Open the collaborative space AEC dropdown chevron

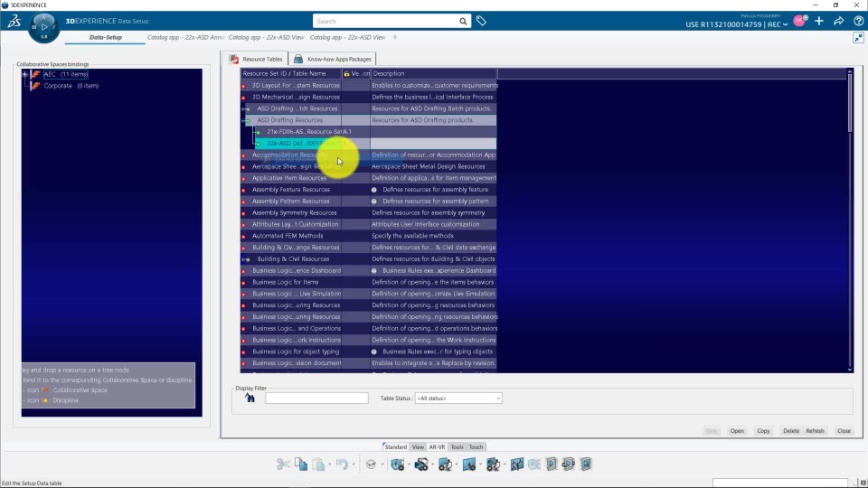[x=785, y=24]
